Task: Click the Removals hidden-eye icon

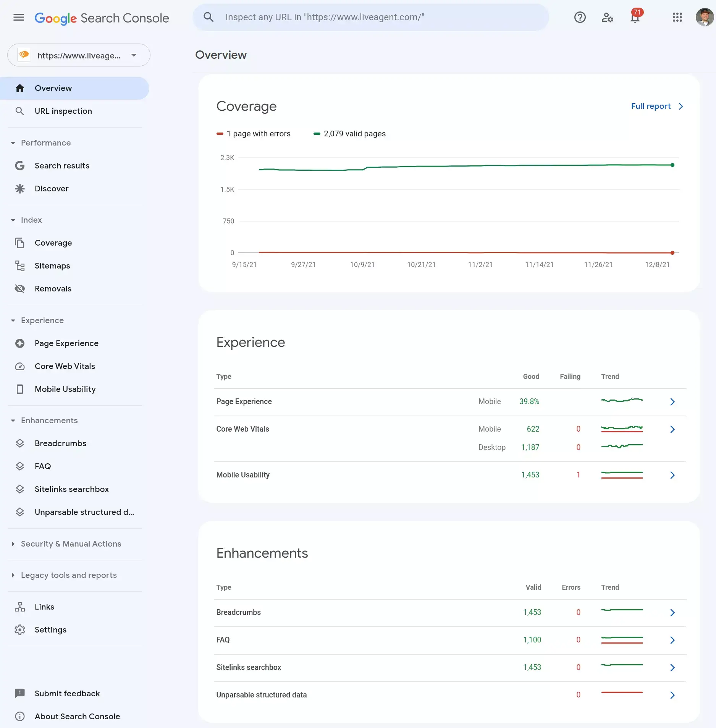Action: 20,288
